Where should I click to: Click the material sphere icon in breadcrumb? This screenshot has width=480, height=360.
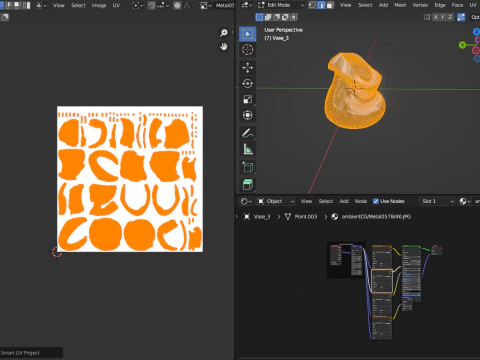click(x=335, y=217)
